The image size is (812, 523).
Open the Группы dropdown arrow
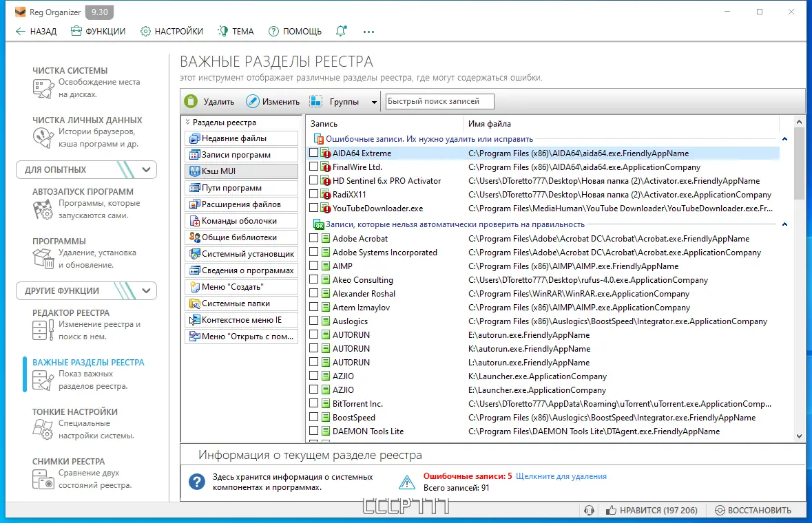point(375,100)
